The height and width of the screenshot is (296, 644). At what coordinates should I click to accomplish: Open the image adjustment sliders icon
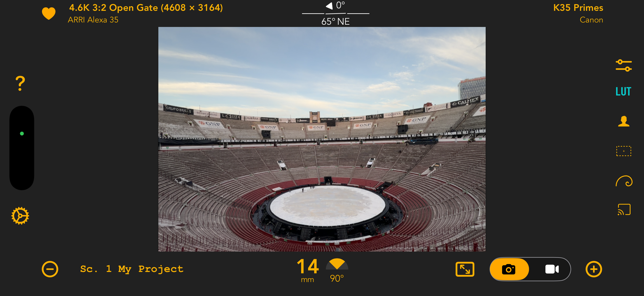click(624, 65)
